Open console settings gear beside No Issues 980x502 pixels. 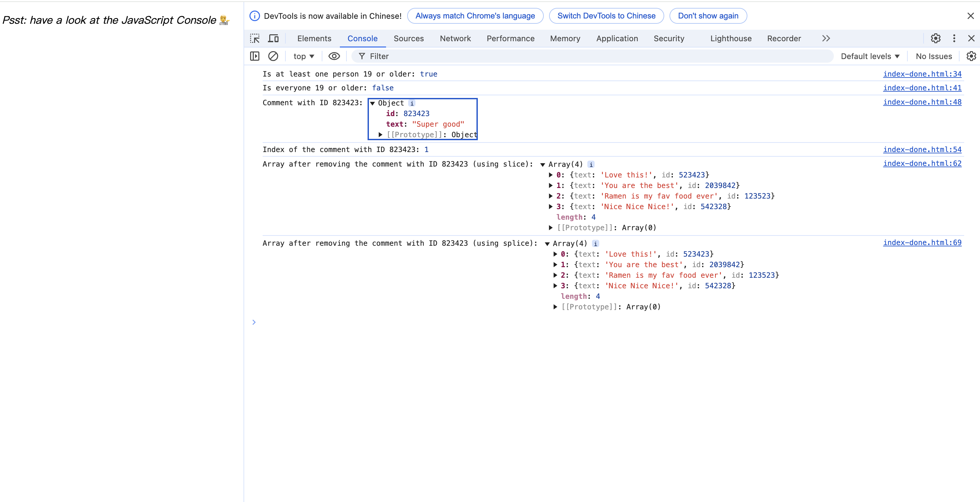coord(971,56)
